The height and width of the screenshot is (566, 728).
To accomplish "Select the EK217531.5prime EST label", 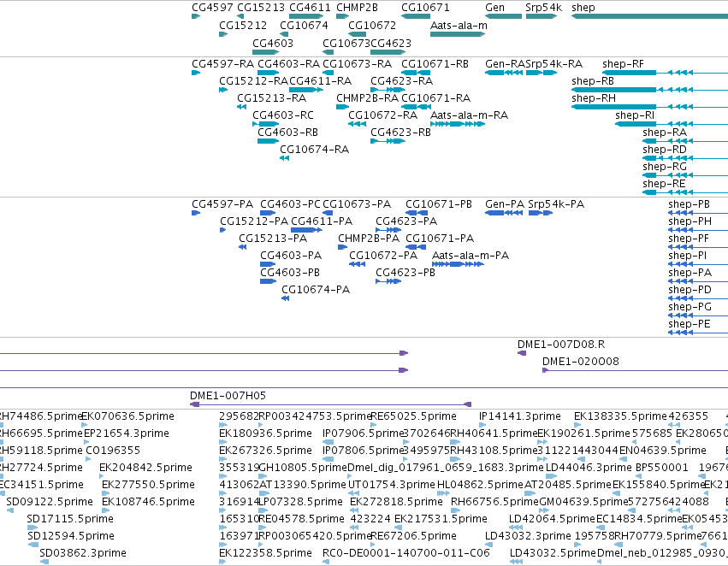I will click(x=441, y=519).
